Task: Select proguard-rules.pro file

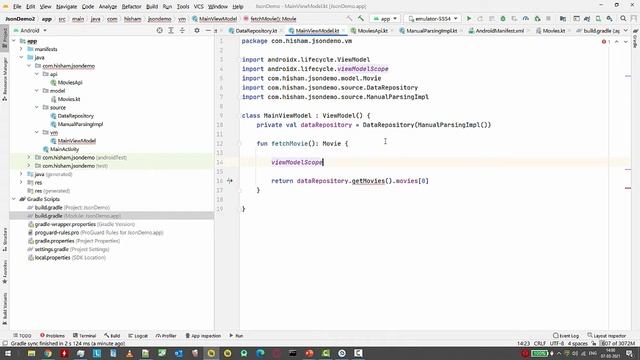Action: click(x=57, y=233)
